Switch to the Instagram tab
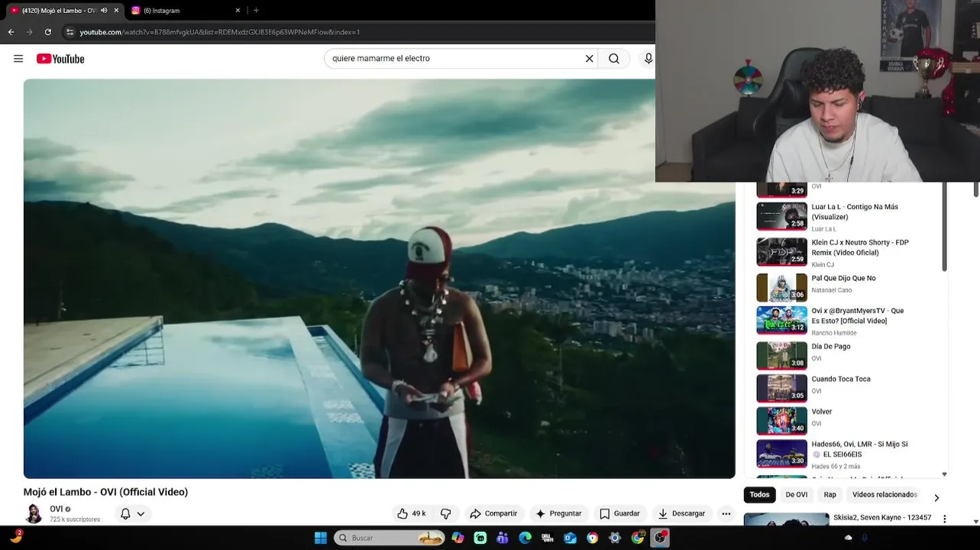The width and height of the screenshot is (980, 550). [x=185, y=11]
